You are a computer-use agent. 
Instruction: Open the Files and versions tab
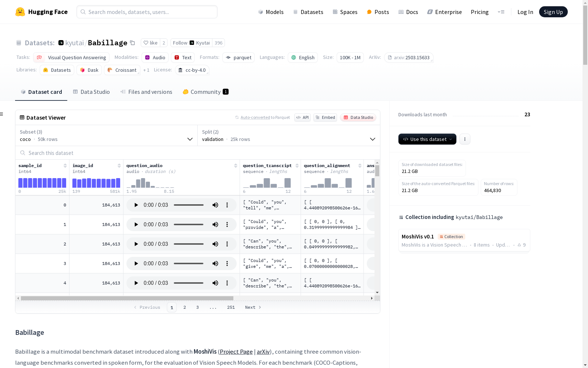(x=146, y=92)
